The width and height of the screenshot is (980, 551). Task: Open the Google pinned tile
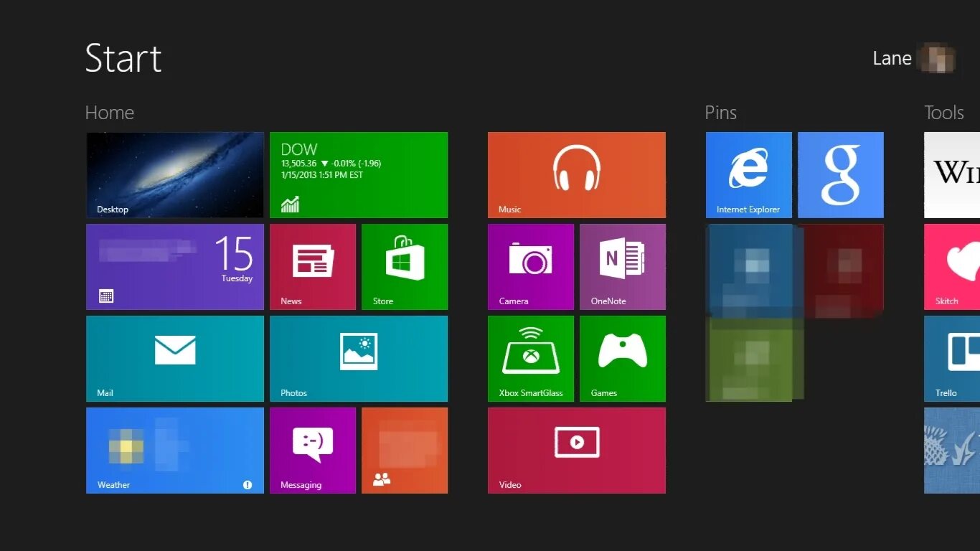click(x=841, y=175)
